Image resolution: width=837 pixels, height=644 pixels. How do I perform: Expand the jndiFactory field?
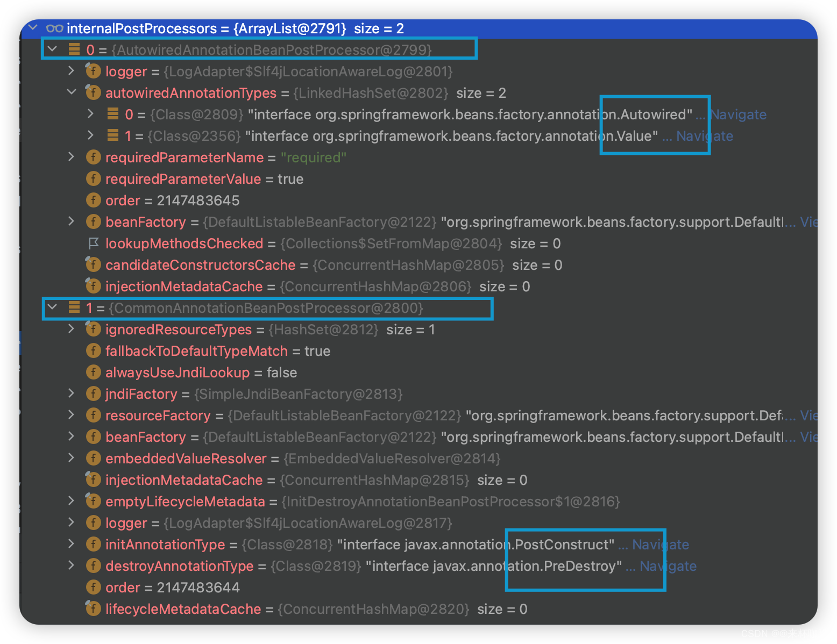pyautogui.click(x=71, y=393)
